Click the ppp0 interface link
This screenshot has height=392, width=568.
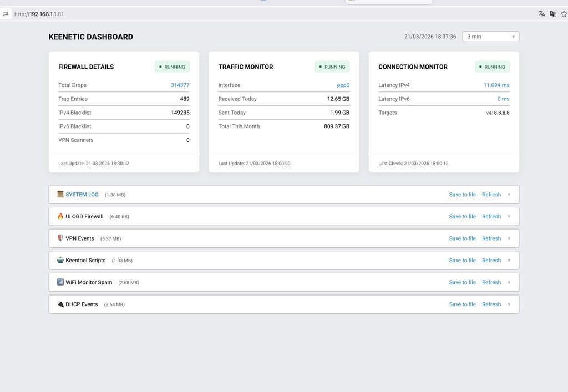pyautogui.click(x=343, y=85)
